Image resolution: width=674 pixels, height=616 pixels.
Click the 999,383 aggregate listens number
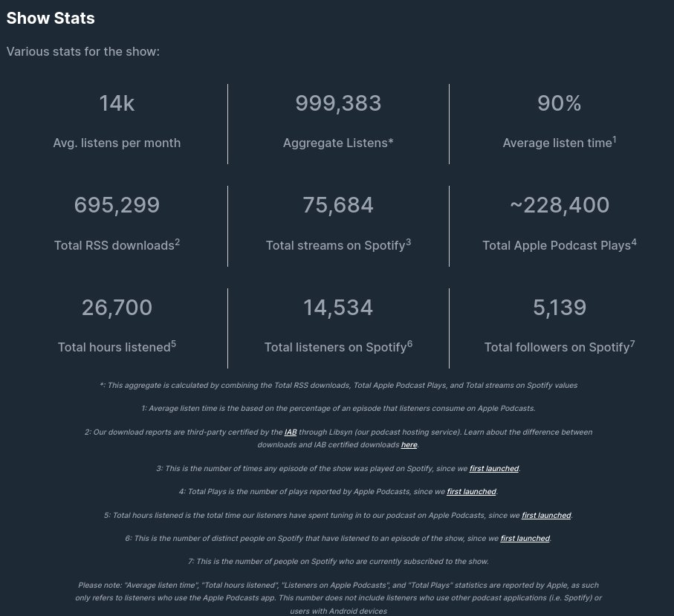(338, 103)
